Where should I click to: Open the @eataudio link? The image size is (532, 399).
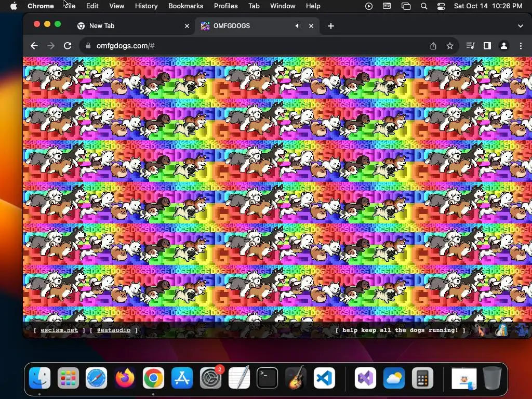pyautogui.click(x=114, y=330)
